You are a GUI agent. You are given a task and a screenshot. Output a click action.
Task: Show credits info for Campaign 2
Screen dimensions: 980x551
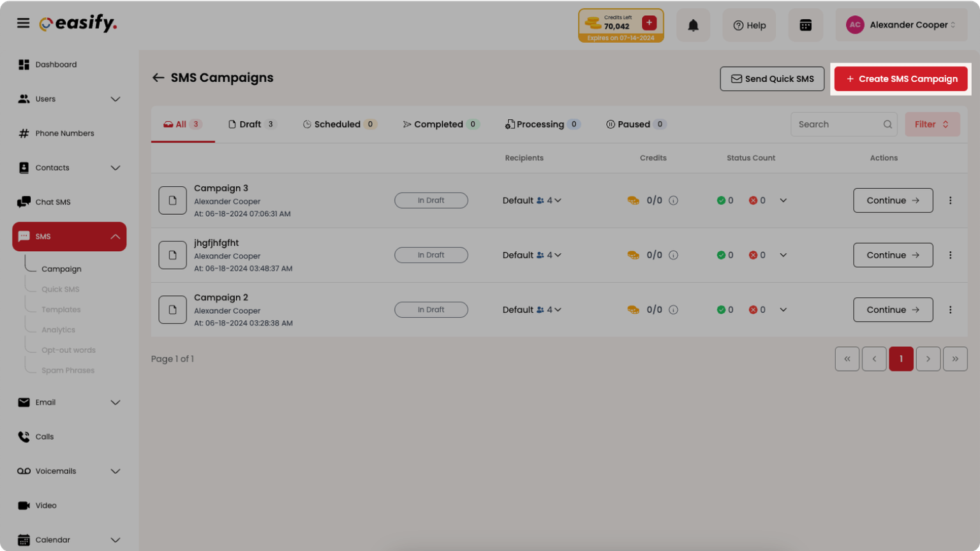[673, 310]
